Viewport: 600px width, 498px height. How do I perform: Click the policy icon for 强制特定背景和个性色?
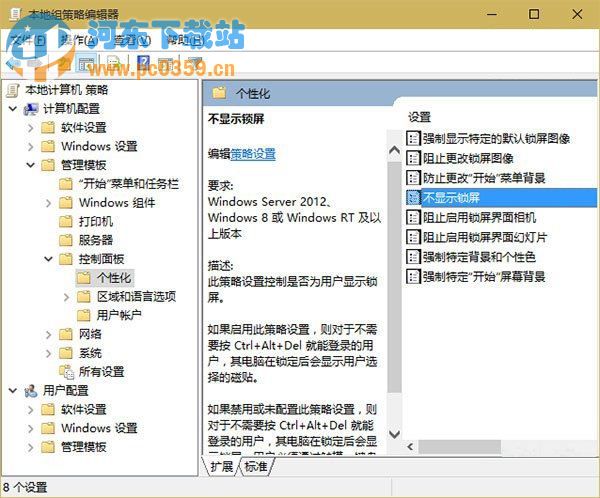click(x=413, y=256)
